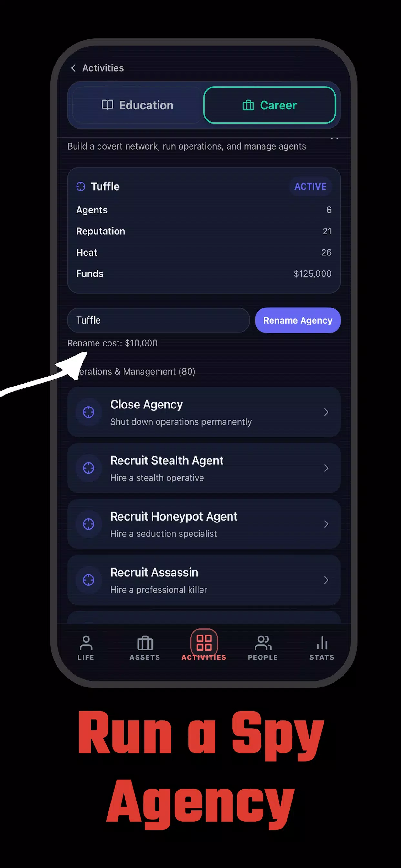Expand the Close Agency chevron
The image size is (401, 868).
(326, 412)
